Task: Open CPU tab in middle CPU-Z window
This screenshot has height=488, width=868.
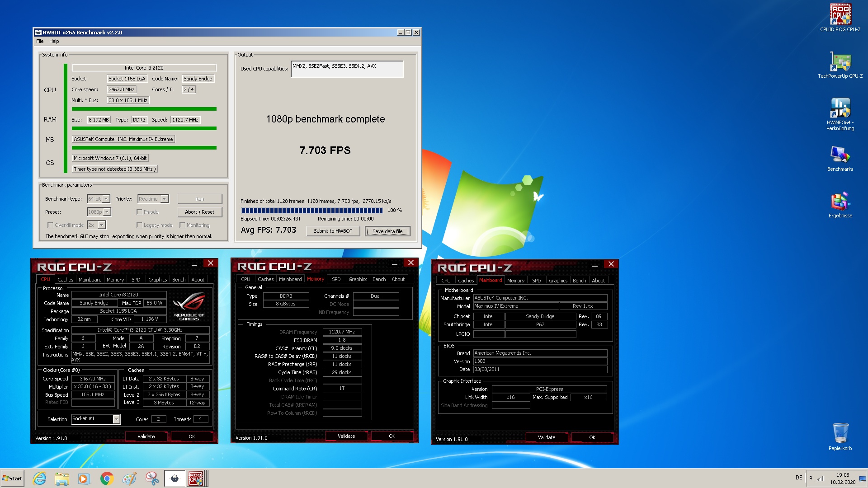Action: [x=245, y=279]
